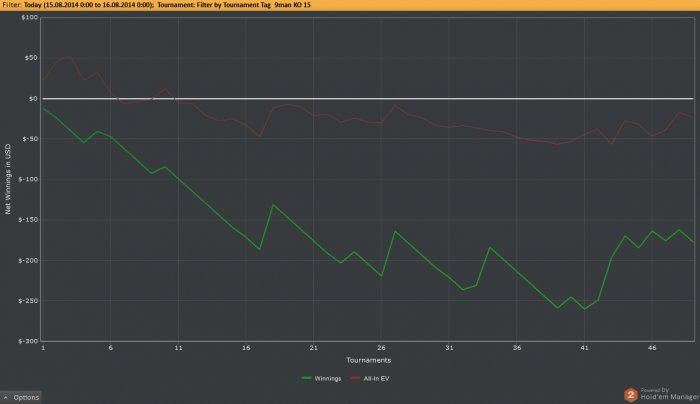Click the Winnings low point at tournament 41
The height and width of the screenshot is (404, 700).
point(584,309)
